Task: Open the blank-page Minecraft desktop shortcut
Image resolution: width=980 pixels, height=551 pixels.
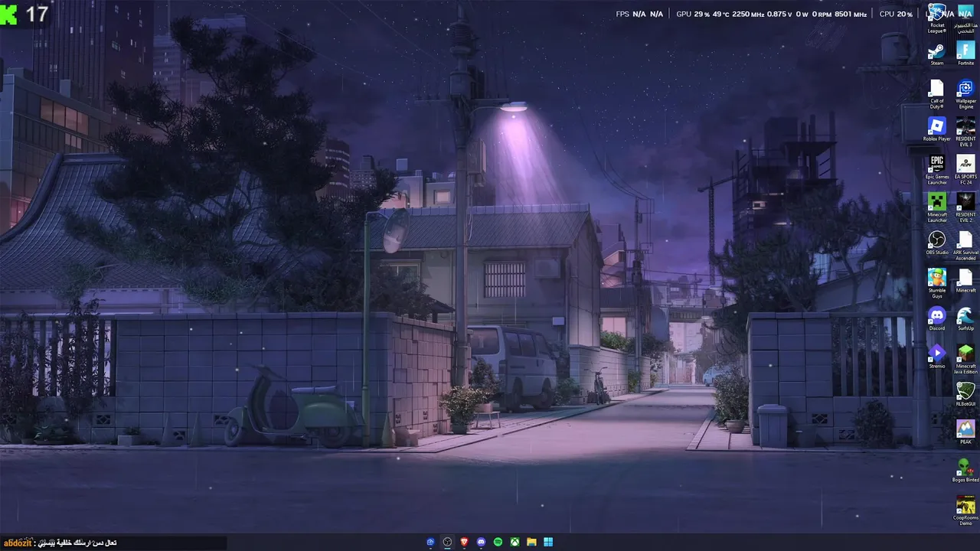Action: (x=965, y=282)
